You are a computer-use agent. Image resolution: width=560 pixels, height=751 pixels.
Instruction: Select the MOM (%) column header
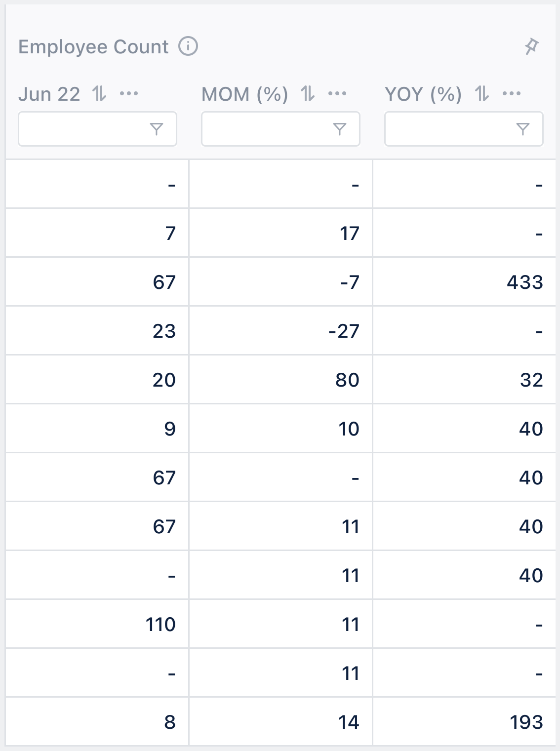point(244,94)
